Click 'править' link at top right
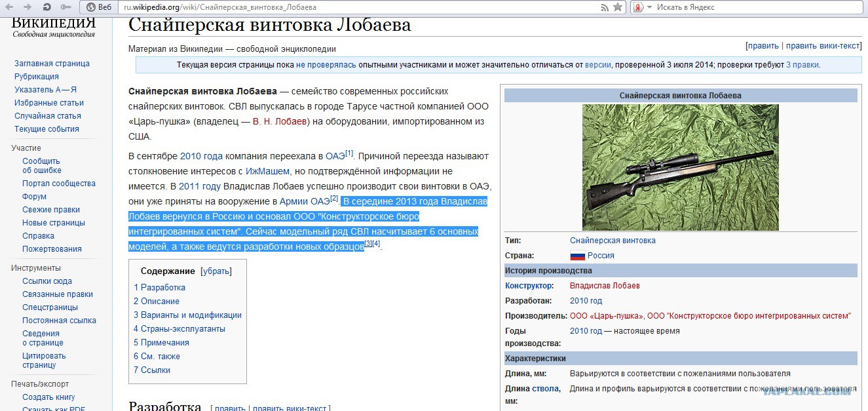868x411 pixels. (x=763, y=46)
